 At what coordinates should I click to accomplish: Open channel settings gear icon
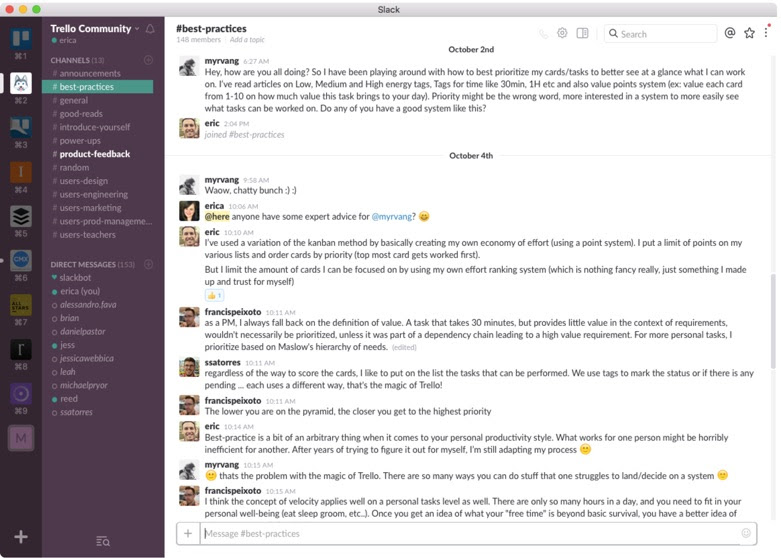coord(562,33)
